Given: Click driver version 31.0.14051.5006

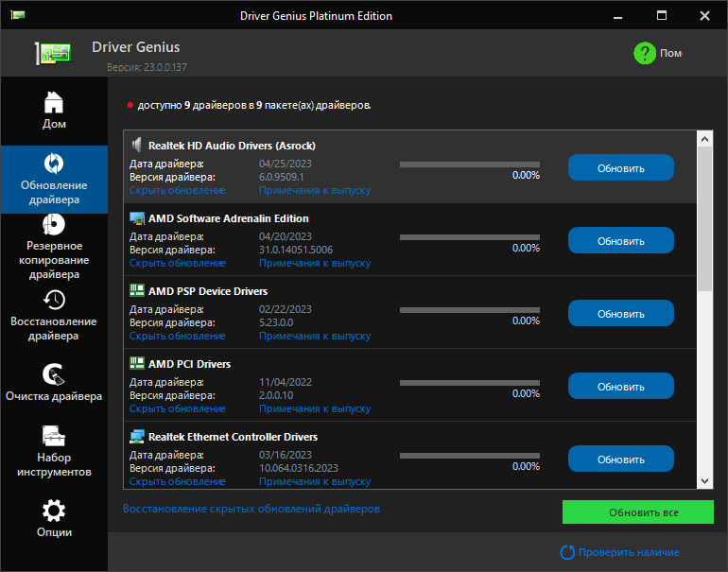Looking at the screenshot, I should [296, 251].
